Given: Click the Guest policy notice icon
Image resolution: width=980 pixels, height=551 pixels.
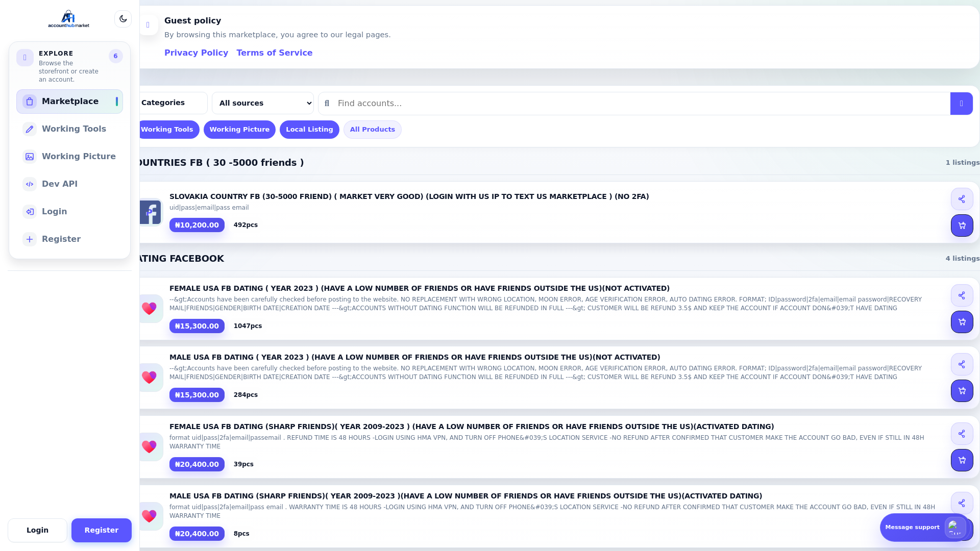Looking at the screenshot, I should click(x=148, y=25).
